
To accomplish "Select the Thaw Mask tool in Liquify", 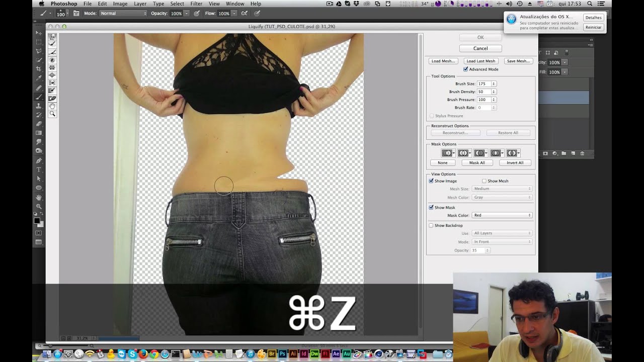I will pos(52,99).
